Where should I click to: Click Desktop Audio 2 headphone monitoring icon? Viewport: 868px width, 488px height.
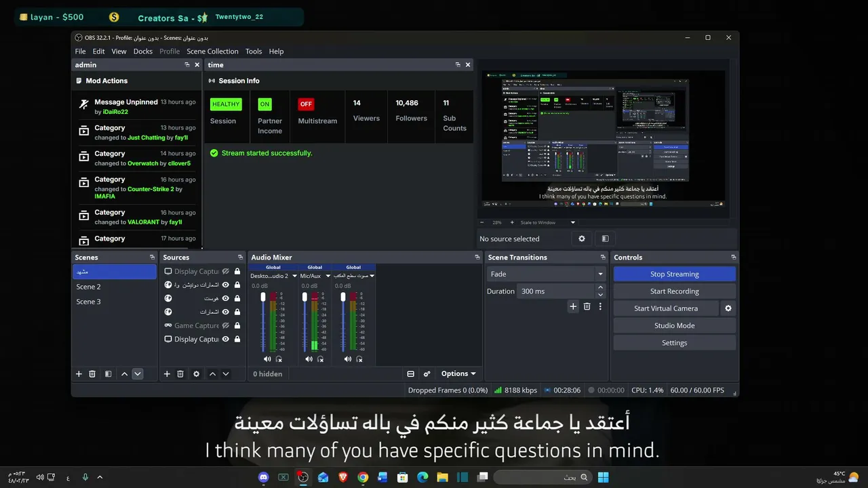(279, 359)
